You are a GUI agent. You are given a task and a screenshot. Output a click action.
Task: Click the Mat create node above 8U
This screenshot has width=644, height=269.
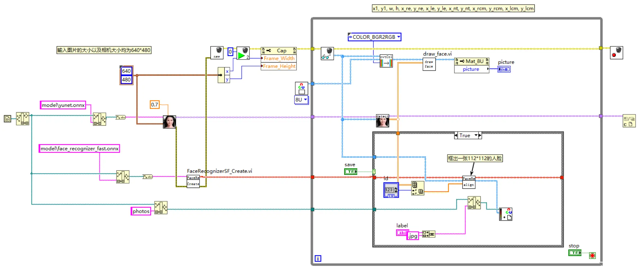tap(302, 88)
